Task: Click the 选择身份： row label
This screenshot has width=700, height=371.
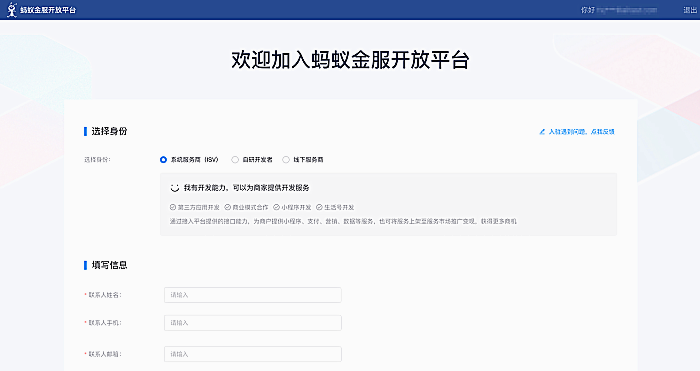Action: tap(97, 159)
